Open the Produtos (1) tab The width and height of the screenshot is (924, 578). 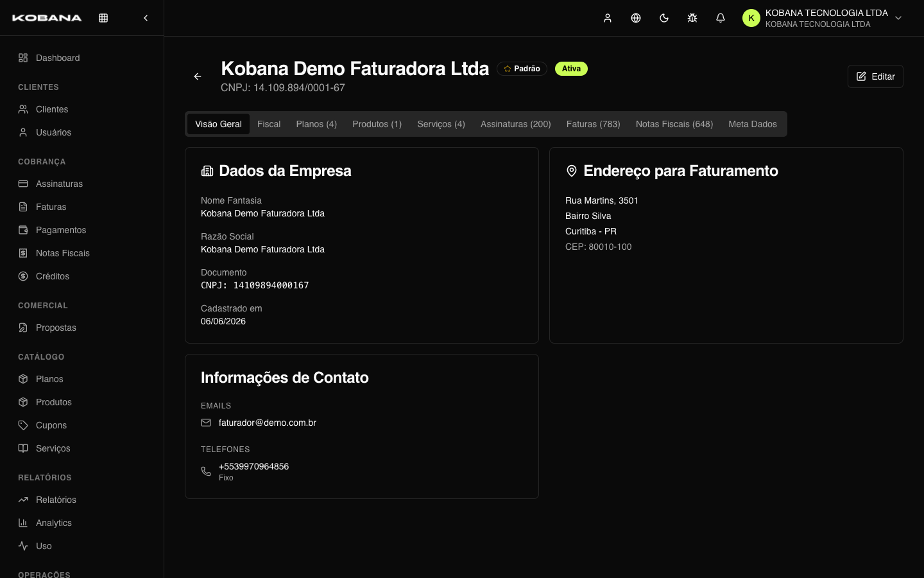coord(377,124)
